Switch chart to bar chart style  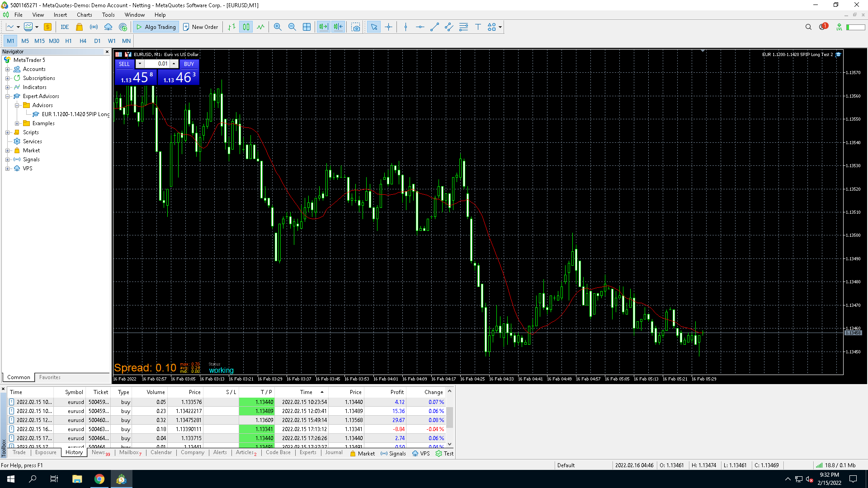pyautogui.click(x=231, y=27)
